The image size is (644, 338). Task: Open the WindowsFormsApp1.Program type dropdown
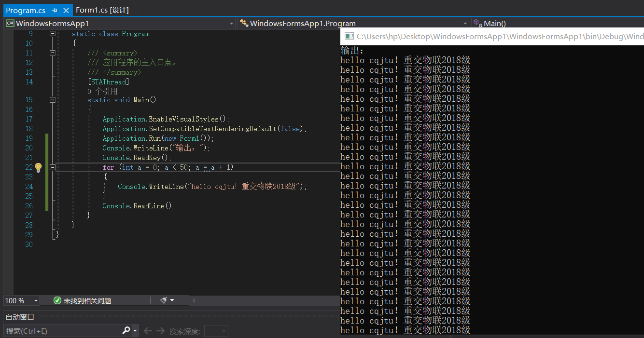(x=465, y=23)
